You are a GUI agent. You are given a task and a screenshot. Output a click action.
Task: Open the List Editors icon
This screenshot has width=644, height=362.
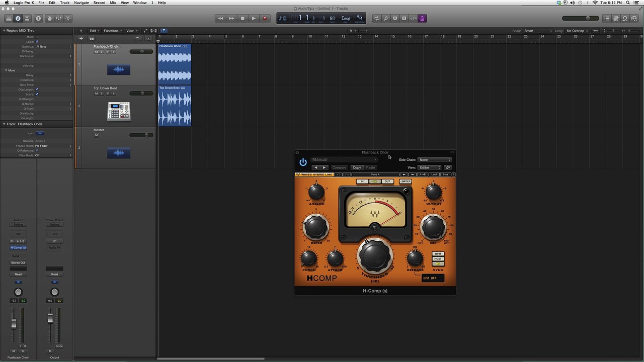pos(607,19)
